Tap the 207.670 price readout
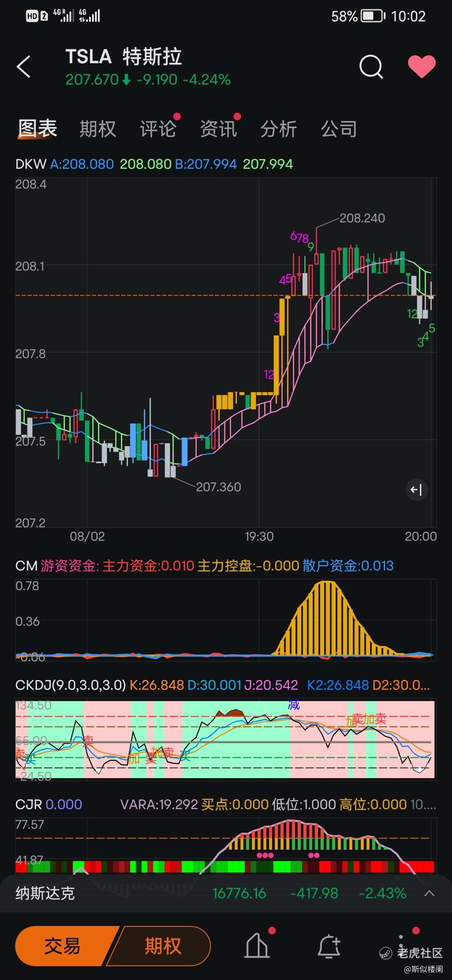Viewport: 452px width, 980px height. click(92, 80)
